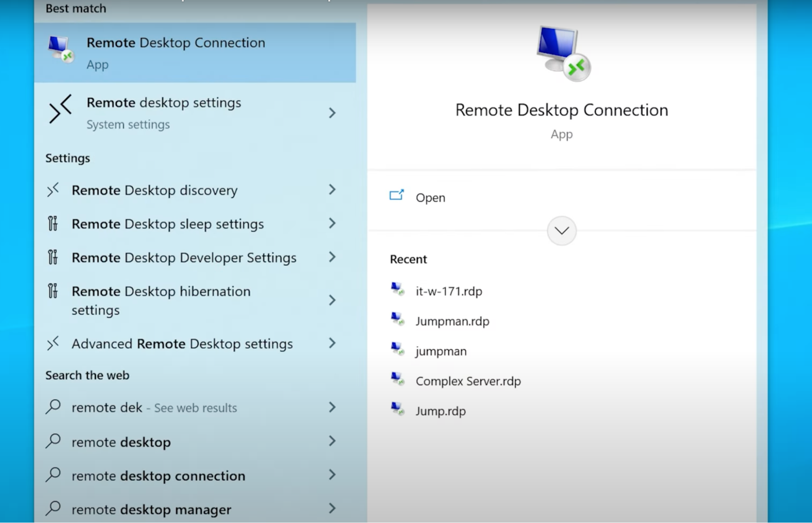Click the rdp icon beside it-w-171.rdp
The width and height of the screenshot is (812, 523).
[397, 289]
